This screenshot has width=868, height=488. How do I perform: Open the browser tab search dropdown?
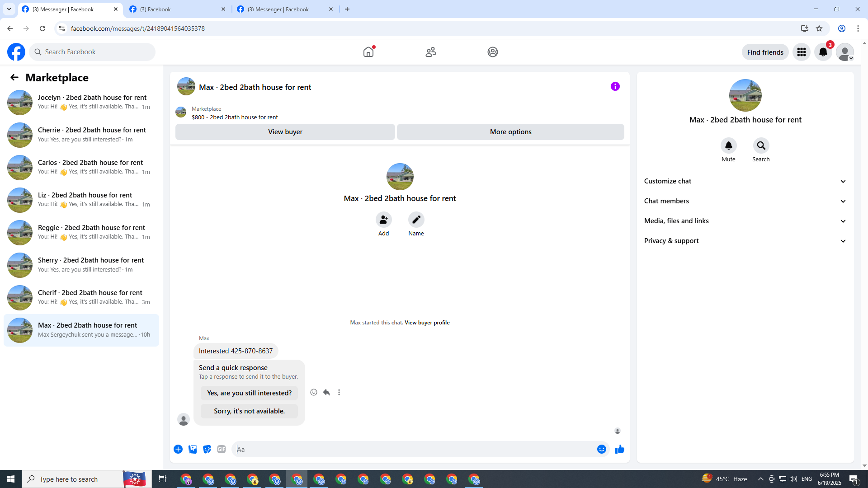click(9, 9)
